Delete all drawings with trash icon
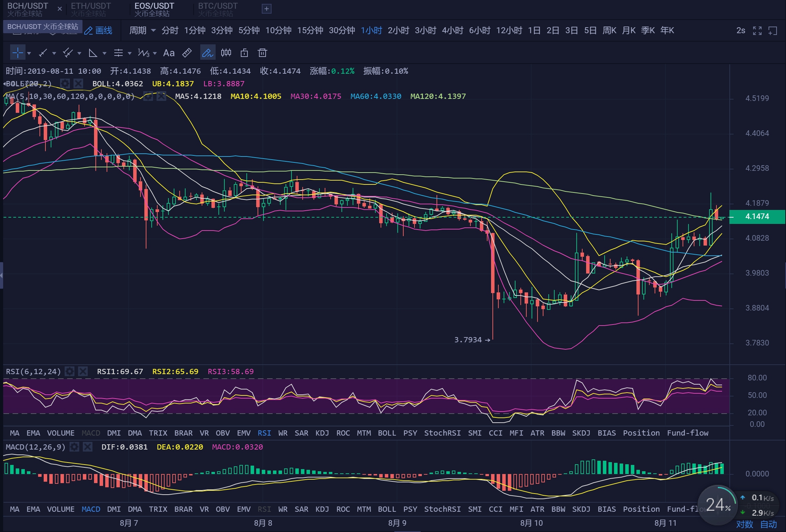The width and height of the screenshot is (786, 532). coord(262,53)
